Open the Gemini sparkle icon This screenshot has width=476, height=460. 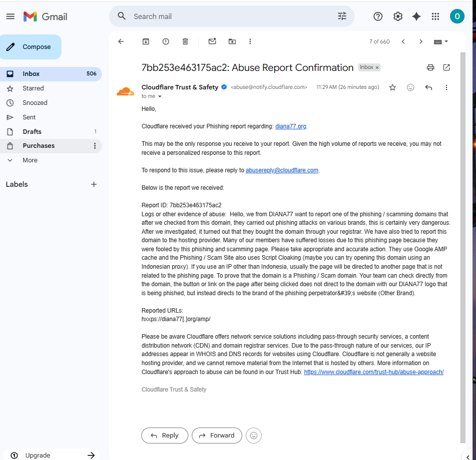(x=416, y=16)
